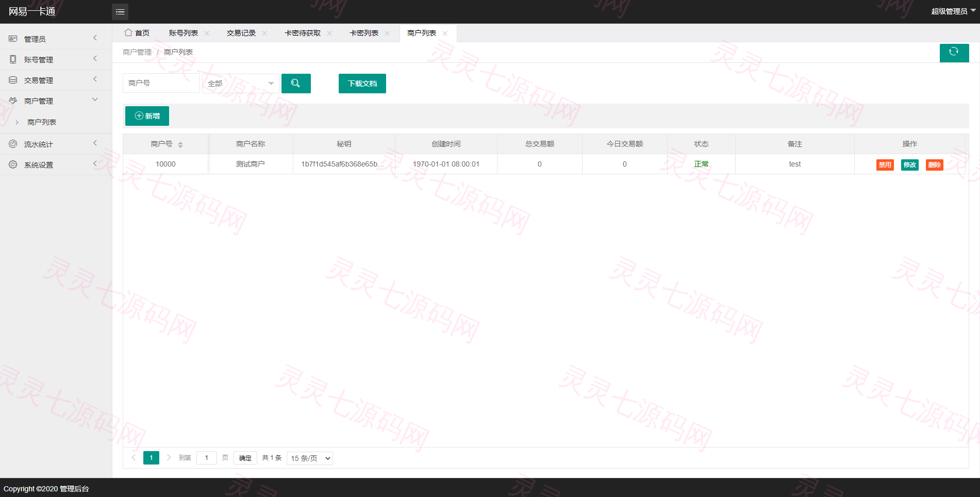Image resolution: width=980 pixels, height=497 pixels.
Task: Expand the 管理员 sidebar menu
Action: pyautogui.click(x=95, y=38)
